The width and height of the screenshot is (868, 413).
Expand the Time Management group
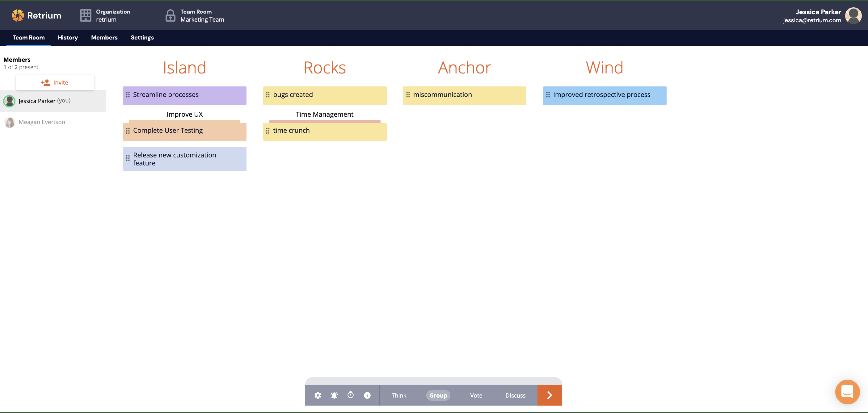click(324, 115)
